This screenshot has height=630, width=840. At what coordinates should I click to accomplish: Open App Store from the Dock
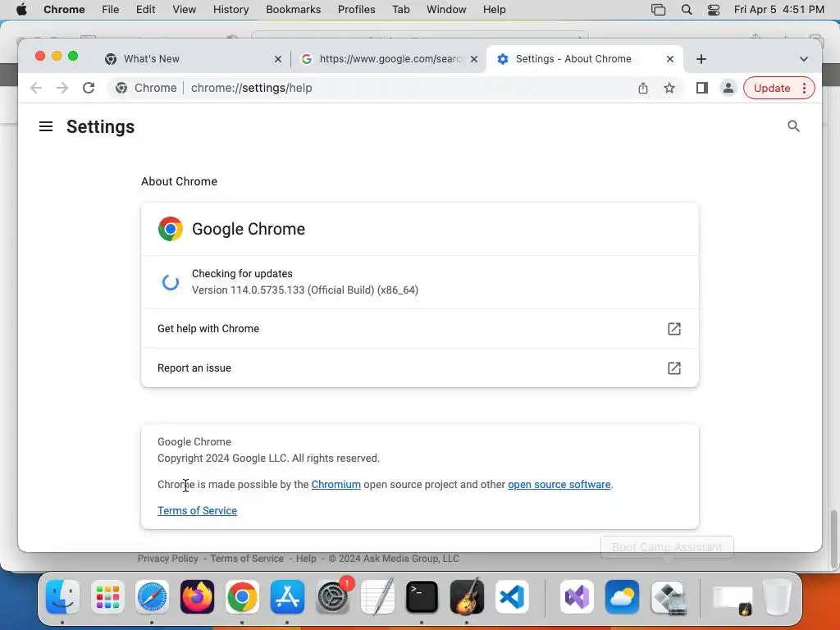[287, 596]
